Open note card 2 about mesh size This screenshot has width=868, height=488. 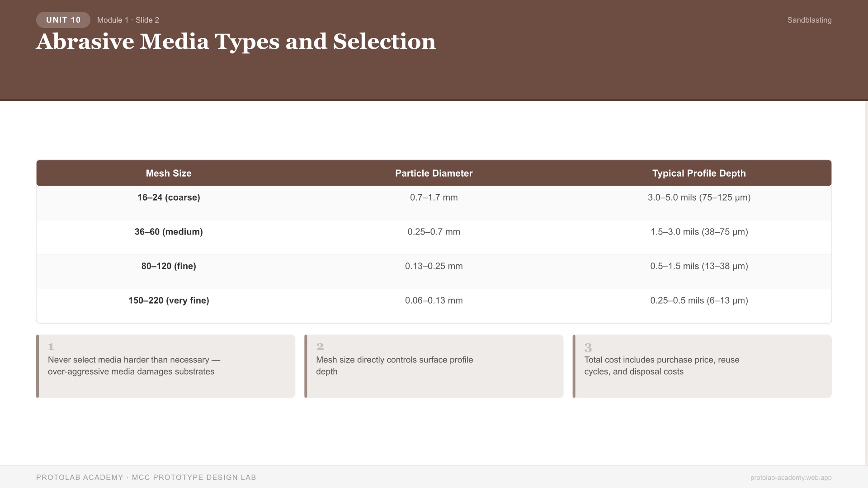434,366
